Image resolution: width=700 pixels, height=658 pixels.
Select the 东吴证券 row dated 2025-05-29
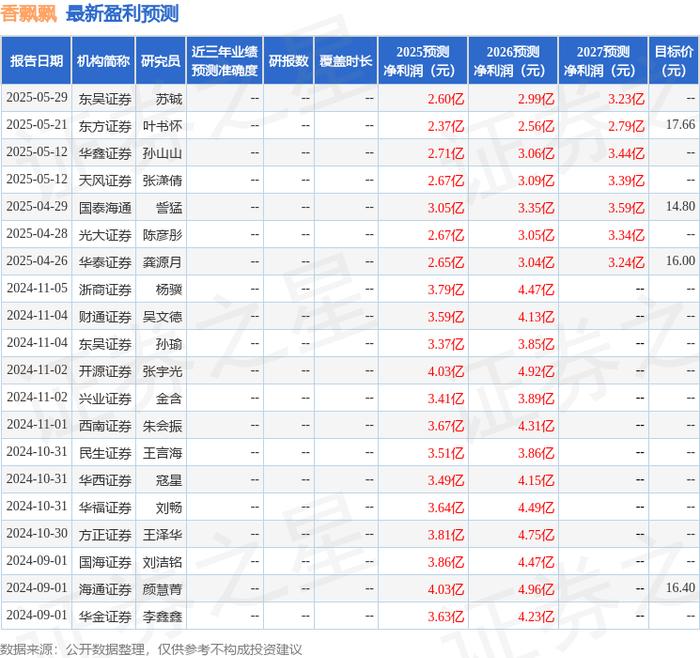click(x=350, y=98)
